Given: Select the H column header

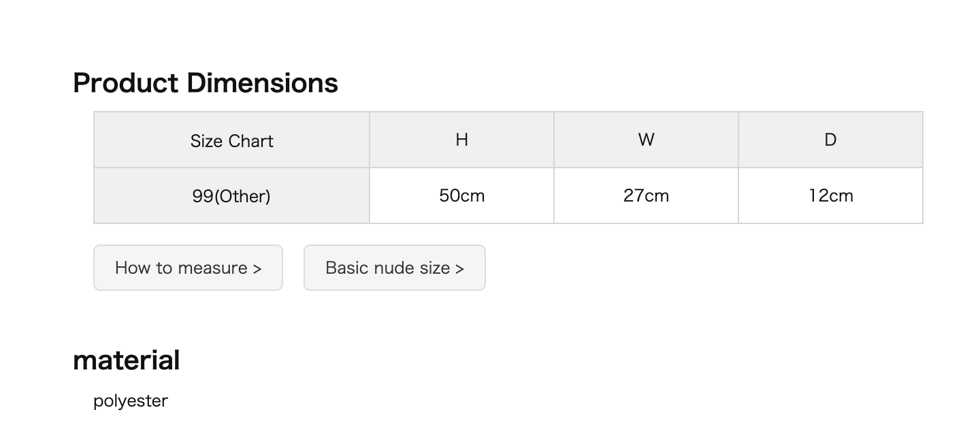Looking at the screenshot, I should pyautogui.click(x=461, y=140).
